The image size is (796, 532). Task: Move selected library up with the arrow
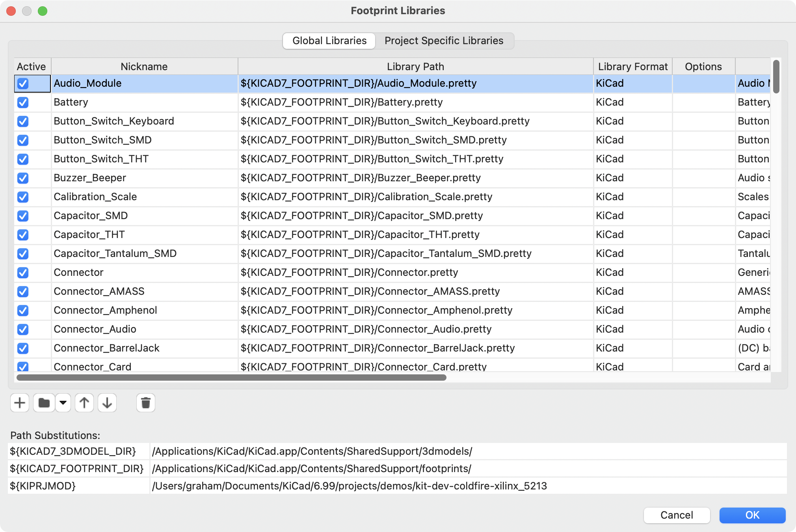click(x=84, y=403)
